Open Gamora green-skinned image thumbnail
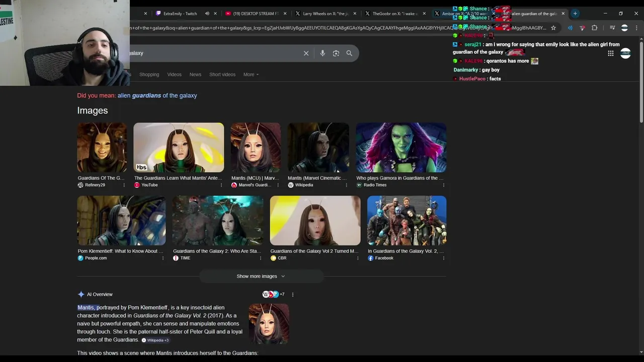The height and width of the screenshot is (362, 644). pyautogui.click(x=401, y=147)
